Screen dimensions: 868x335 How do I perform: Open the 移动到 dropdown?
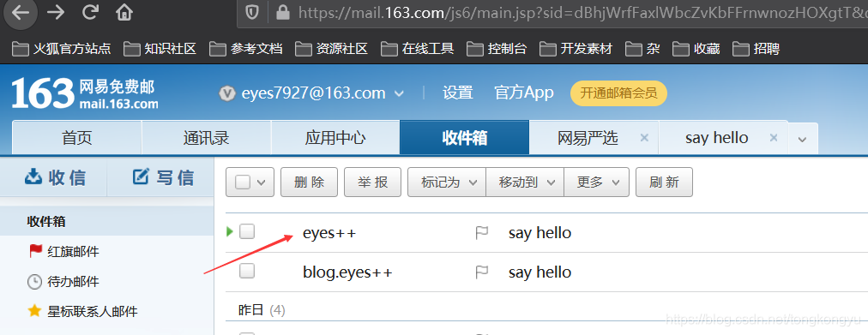pyautogui.click(x=525, y=182)
